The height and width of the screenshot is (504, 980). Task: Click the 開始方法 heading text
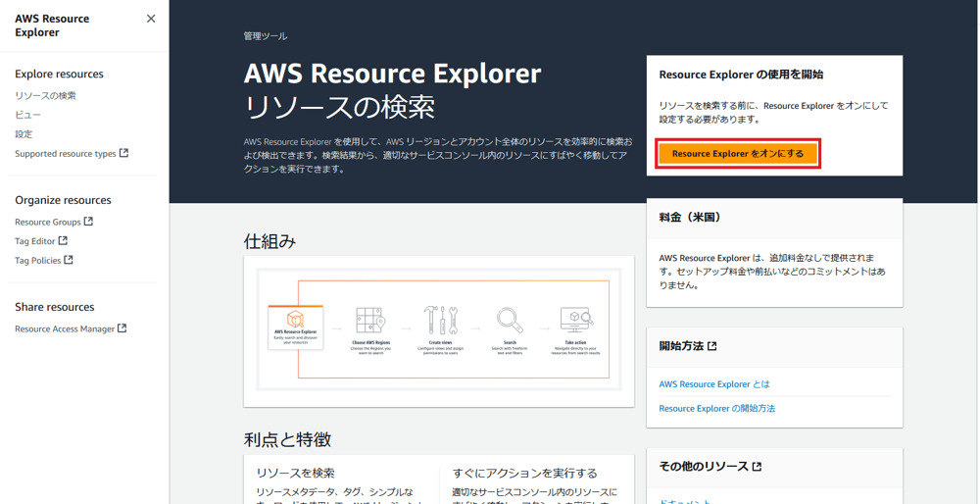click(x=681, y=346)
